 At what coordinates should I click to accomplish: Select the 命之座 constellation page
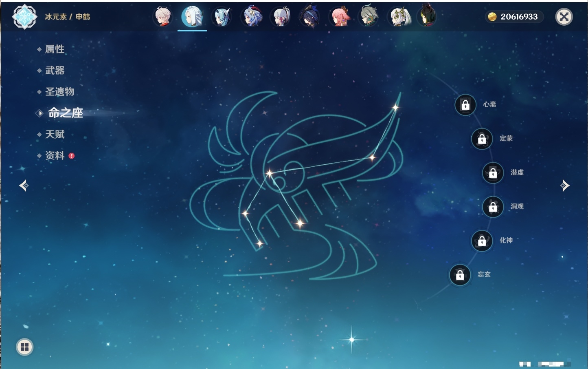[65, 113]
